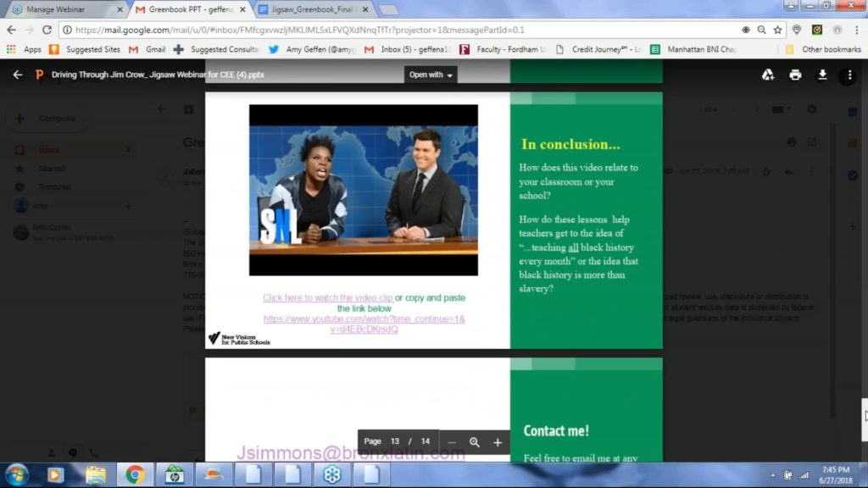Image resolution: width=868 pixels, height=488 pixels.
Task: Click the page number 13 field
Action: click(395, 441)
